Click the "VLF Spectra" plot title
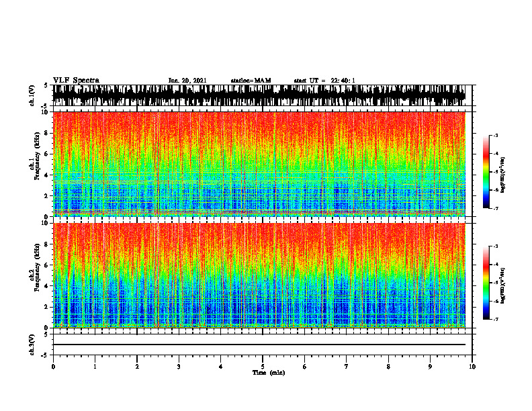This screenshot has width=532, height=411. pos(76,81)
